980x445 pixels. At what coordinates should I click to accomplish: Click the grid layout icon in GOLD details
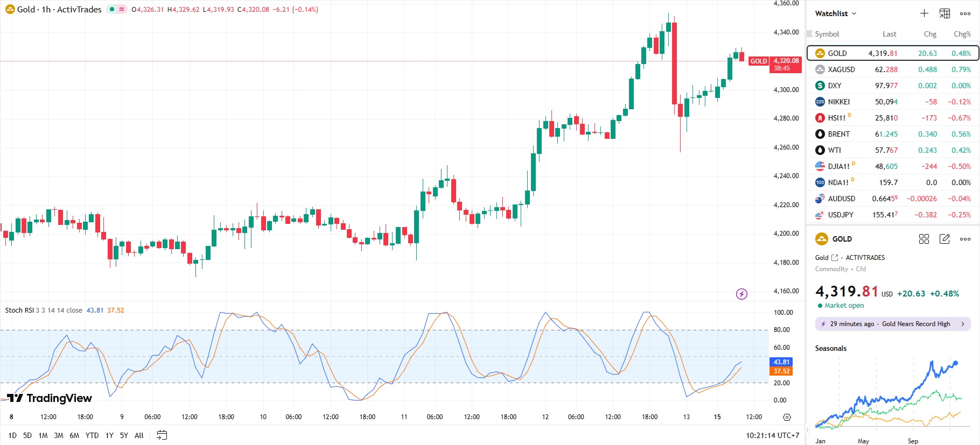coord(924,239)
